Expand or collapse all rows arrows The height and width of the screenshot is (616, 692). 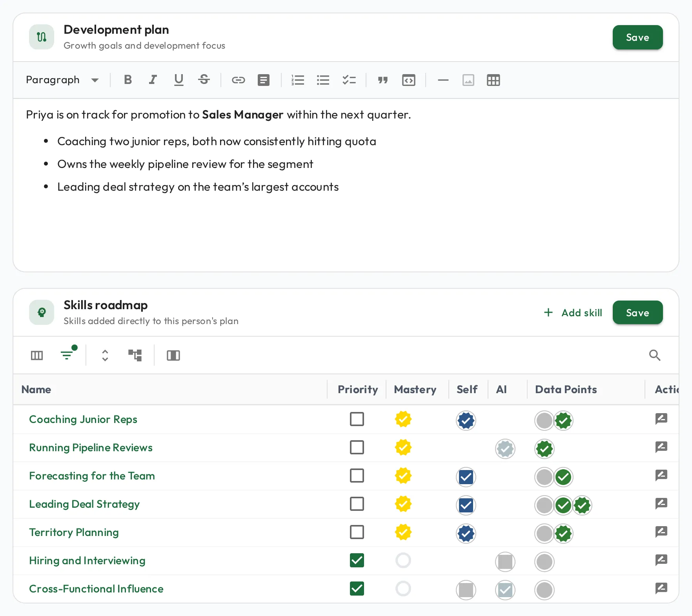105,355
